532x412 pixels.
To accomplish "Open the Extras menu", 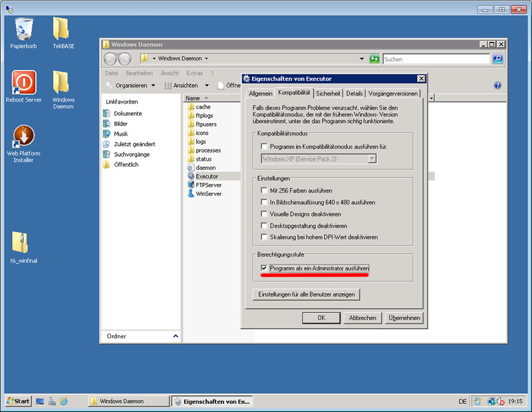I will point(194,73).
